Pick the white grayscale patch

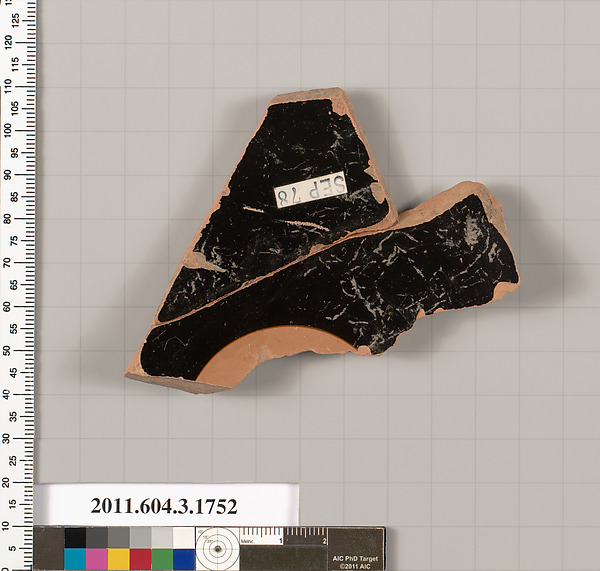tap(184, 538)
